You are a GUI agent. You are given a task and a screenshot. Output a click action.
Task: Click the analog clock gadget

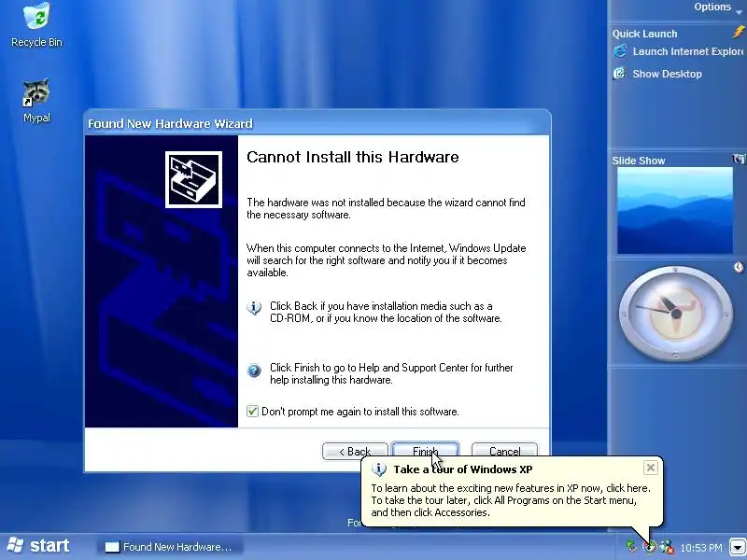[x=675, y=314]
